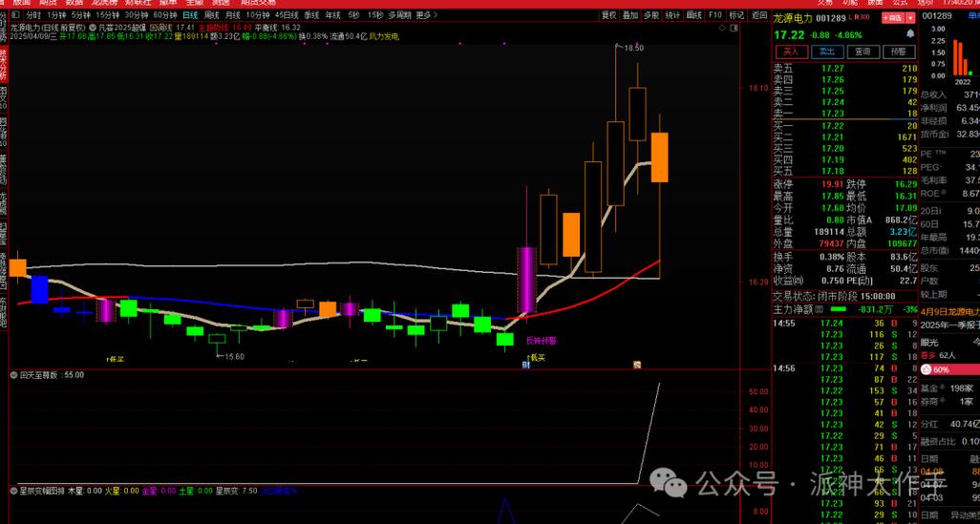Click the 买五 17.18 order row
This screenshot has width=980, height=524.
click(845, 171)
